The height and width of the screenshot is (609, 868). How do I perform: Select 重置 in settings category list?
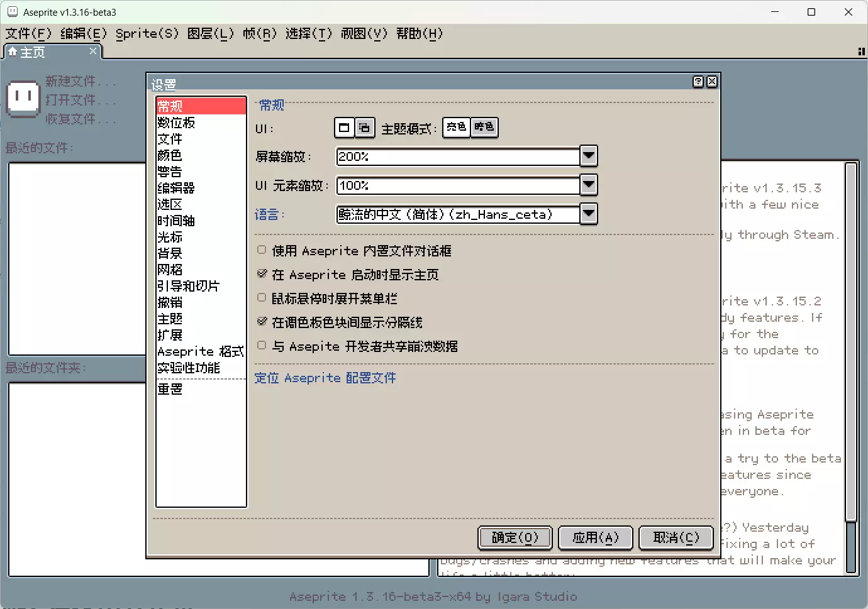coord(201,388)
